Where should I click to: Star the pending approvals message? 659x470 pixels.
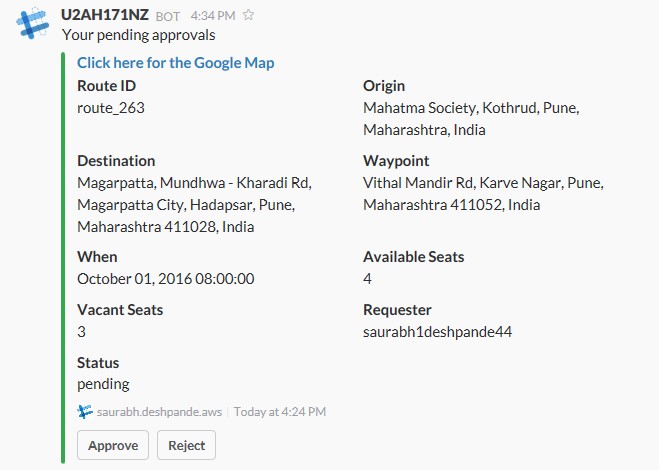tap(248, 15)
